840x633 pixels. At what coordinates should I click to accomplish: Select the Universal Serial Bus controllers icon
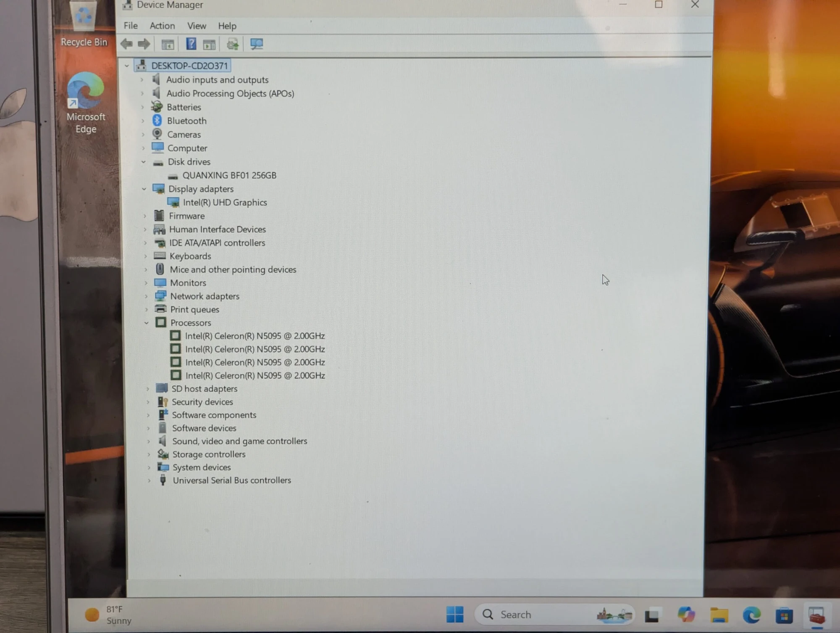pos(163,480)
